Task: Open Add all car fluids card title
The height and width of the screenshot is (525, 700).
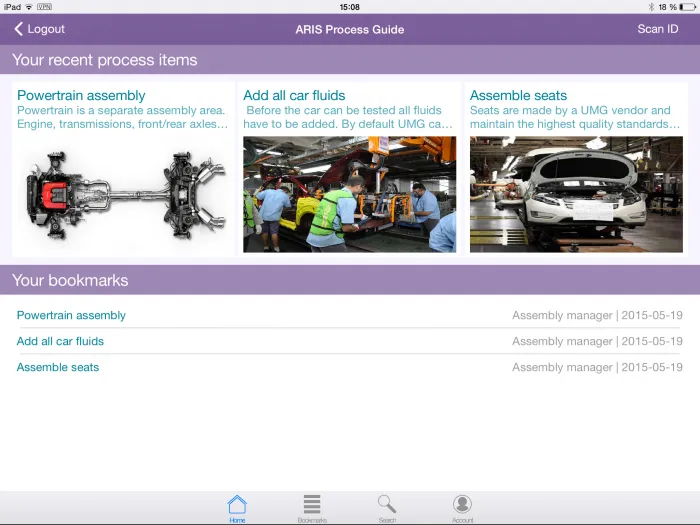Action: pos(294,95)
